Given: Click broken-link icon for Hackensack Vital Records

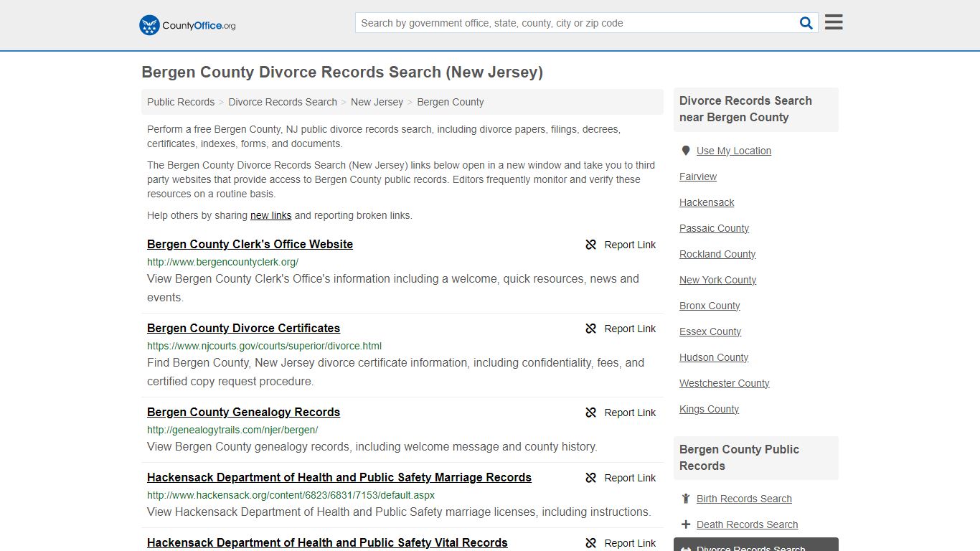Looking at the screenshot, I should coord(591,543).
